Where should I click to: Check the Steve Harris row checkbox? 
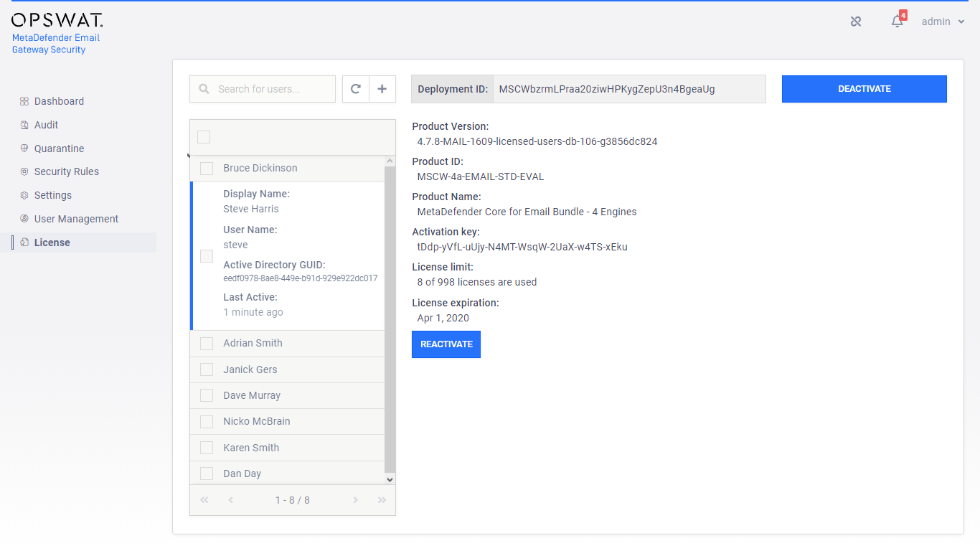[x=207, y=256]
